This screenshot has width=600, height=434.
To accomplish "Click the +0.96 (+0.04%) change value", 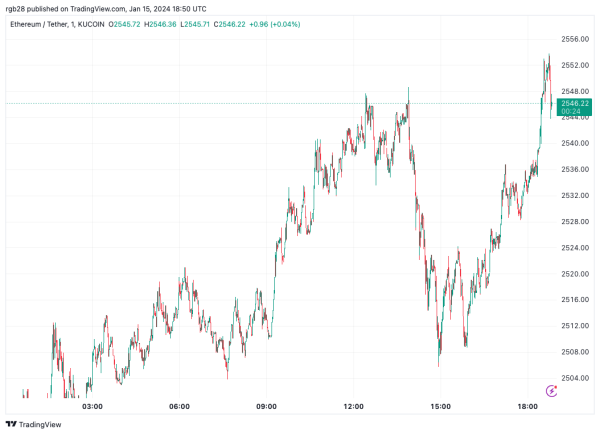I will pos(275,24).
